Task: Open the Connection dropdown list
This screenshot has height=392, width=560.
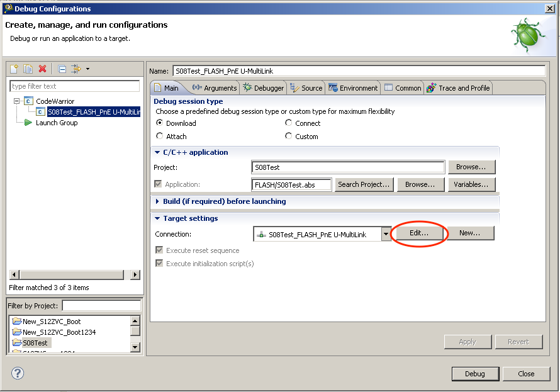Action: 386,235
